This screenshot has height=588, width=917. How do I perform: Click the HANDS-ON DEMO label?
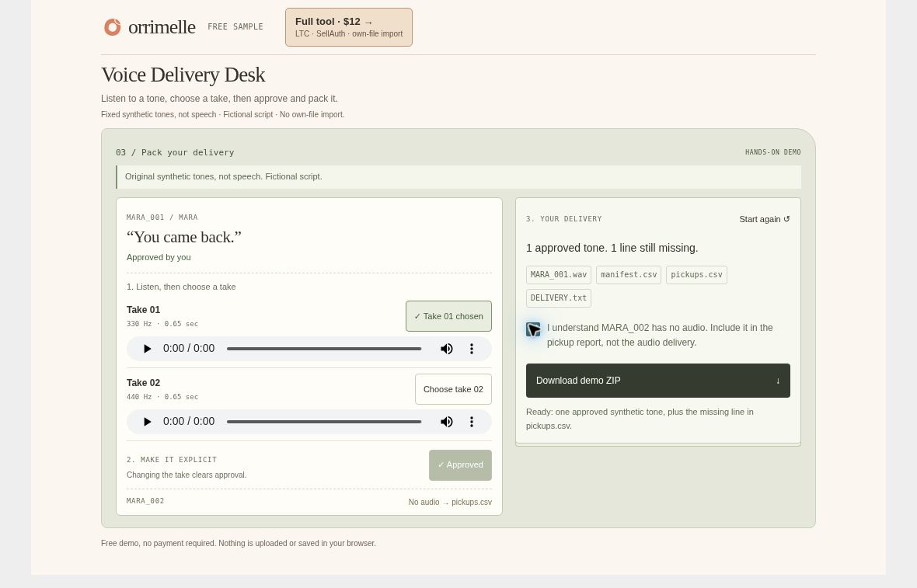coord(772,152)
